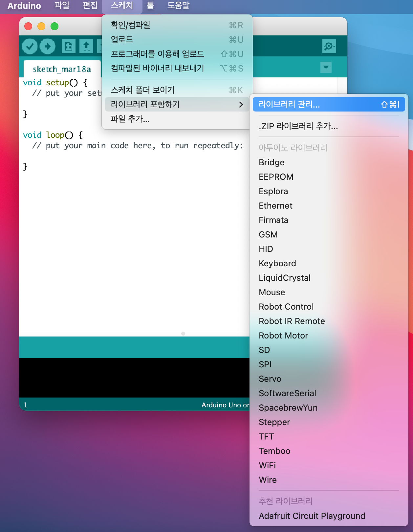Select .ZIP 라이브러리 추가...
The height and width of the screenshot is (532, 413).
tap(329, 126)
